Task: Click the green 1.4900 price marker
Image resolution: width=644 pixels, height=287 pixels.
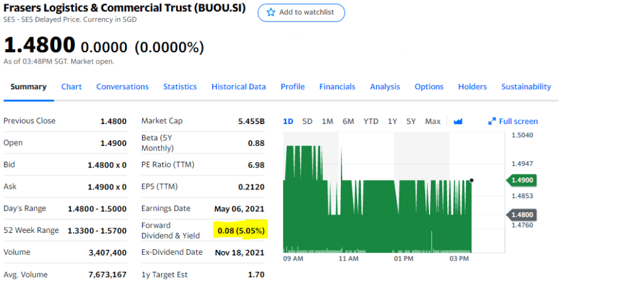Action: (x=522, y=180)
